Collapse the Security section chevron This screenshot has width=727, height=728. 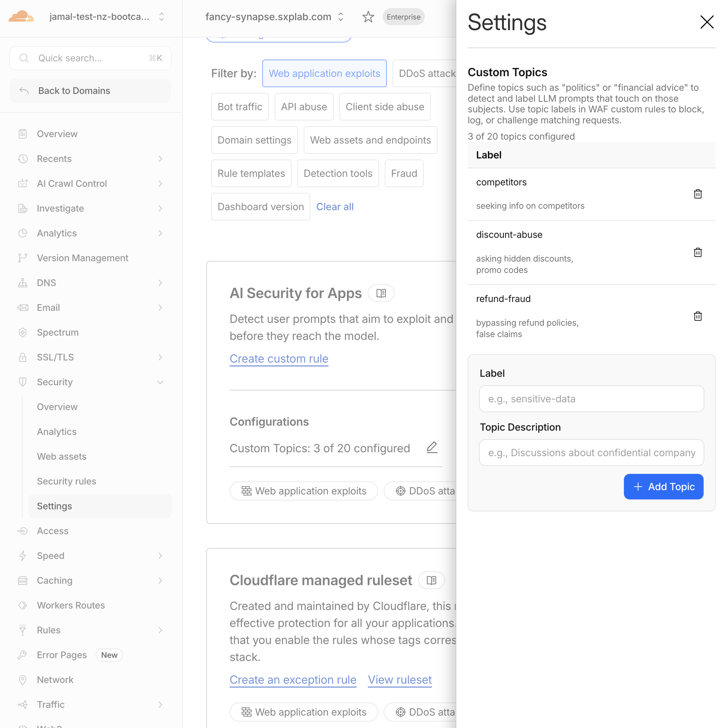pos(160,382)
